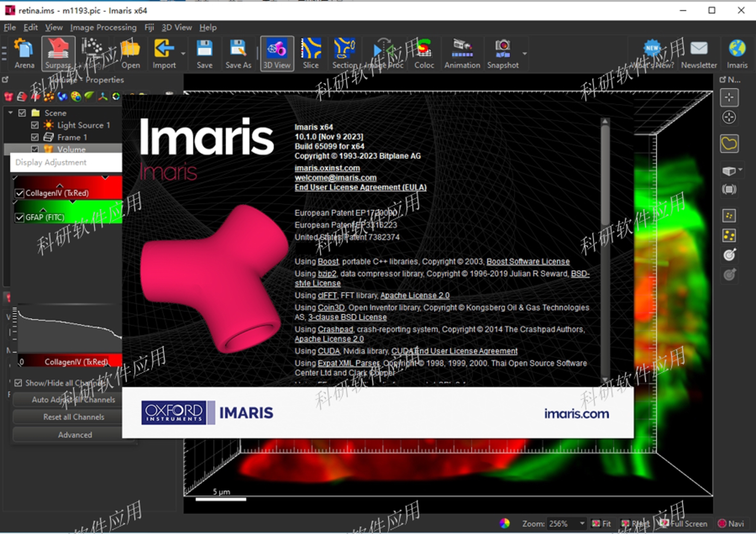Viewport: 756px width, 534px height.
Task: Toggle GFAP (FITC) channel checkbox
Action: 20,218
